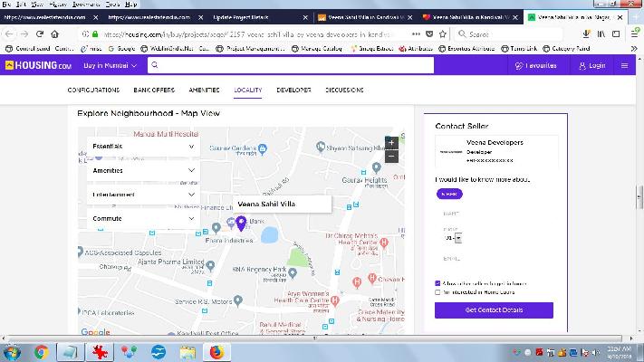This screenshot has width=644, height=362.
Task: Open the Firefox library icon
Action: [x=601, y=34]
